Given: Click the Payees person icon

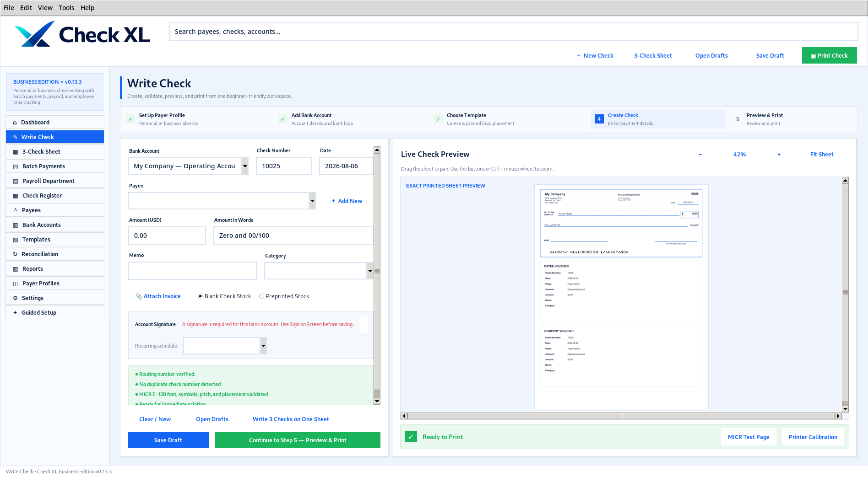Looking at the screenshot, I should pos(16,210).
